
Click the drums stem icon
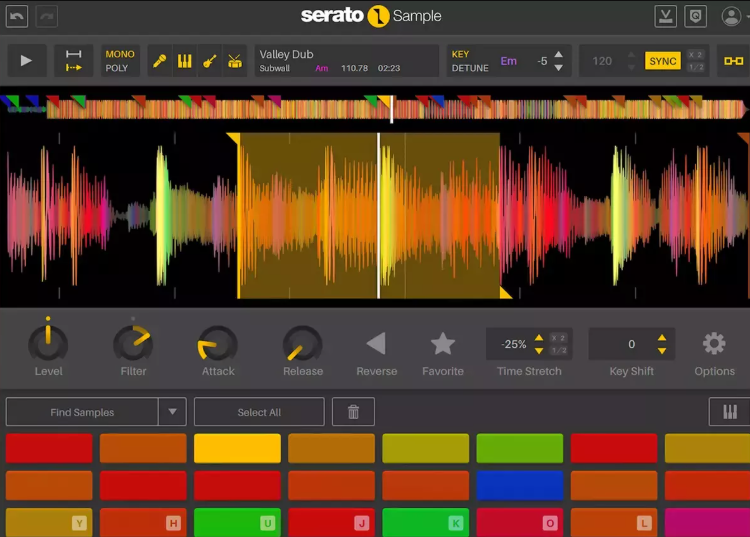235,61
